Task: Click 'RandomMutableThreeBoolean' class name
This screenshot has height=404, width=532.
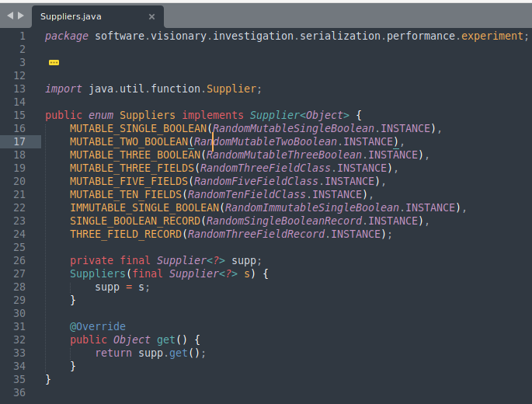Action: coord(284,155)
